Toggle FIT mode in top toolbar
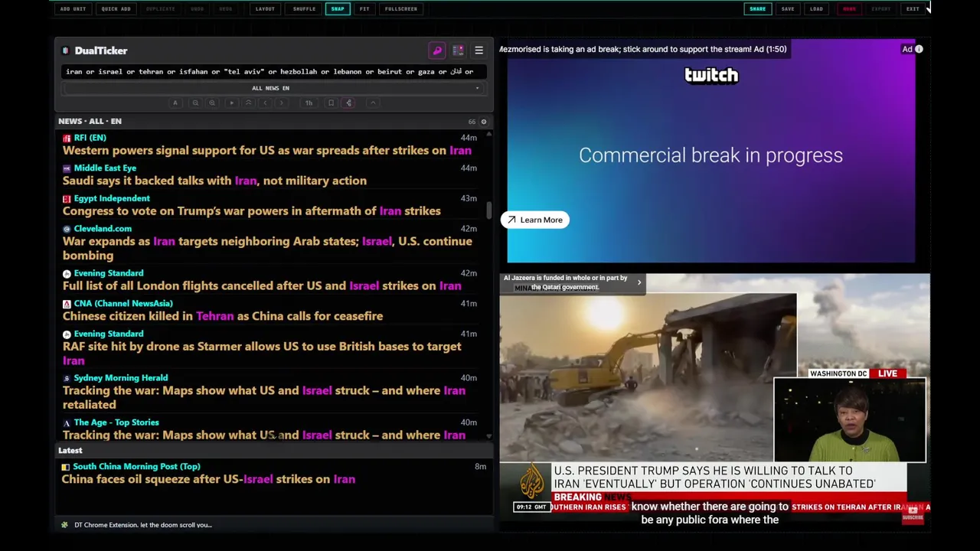Image resolution: width=980 pixels, height=551 pixels. [x=364, y=9]
